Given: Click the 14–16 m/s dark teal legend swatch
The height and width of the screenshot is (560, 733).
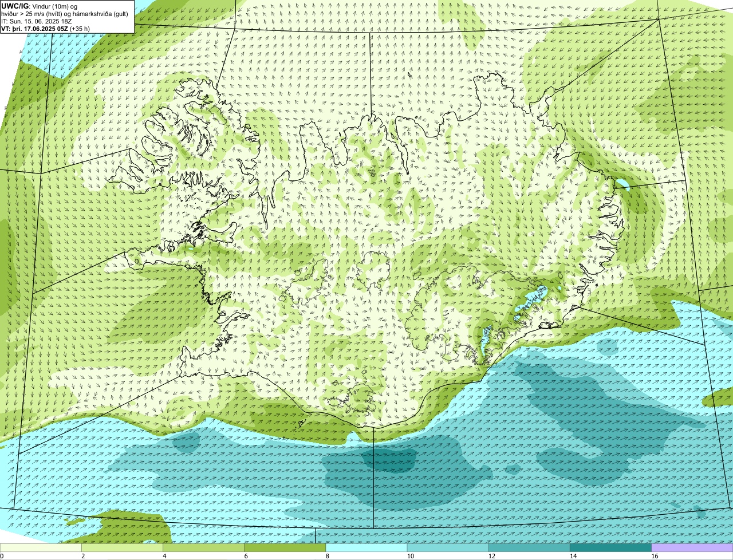Looking at the screenshot, I should (x=611, y=548).
